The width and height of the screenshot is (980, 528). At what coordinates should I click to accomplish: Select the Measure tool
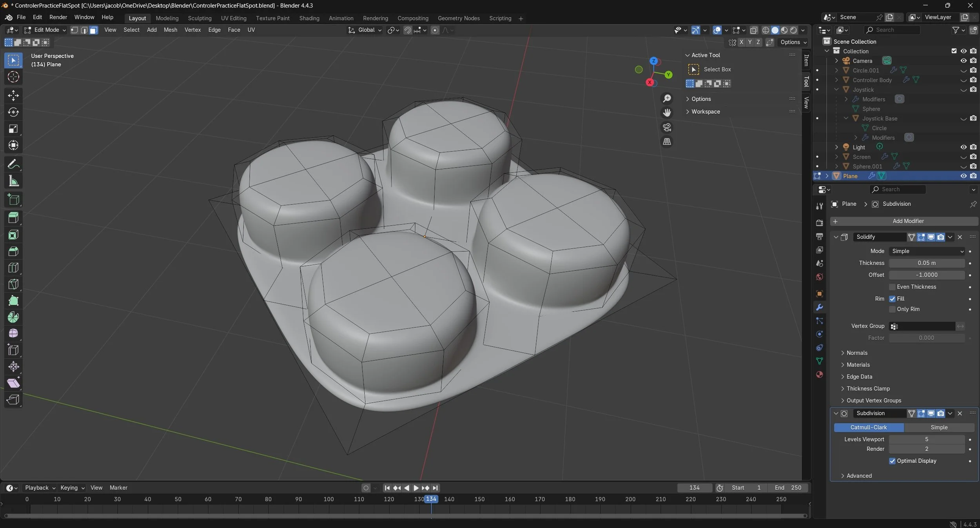(13, 181)
